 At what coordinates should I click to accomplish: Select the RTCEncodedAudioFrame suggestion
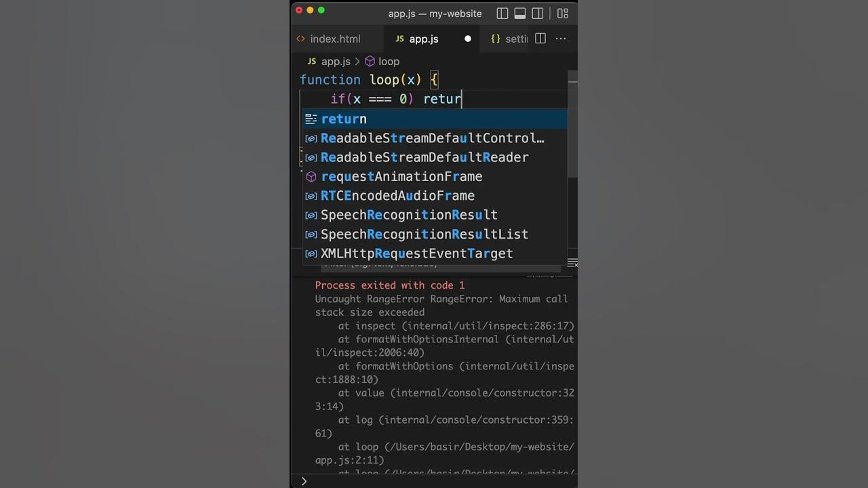click(435, 196)
